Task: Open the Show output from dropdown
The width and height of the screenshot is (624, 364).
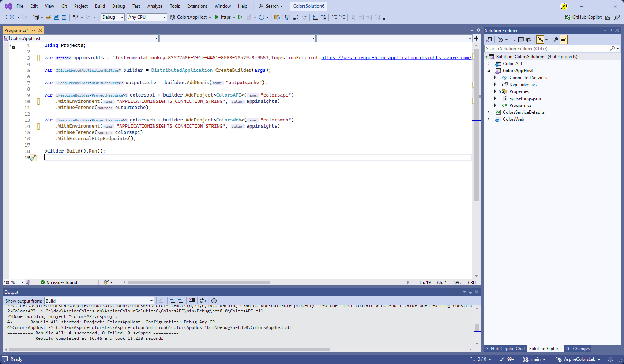Action: (x=99, y=301)
